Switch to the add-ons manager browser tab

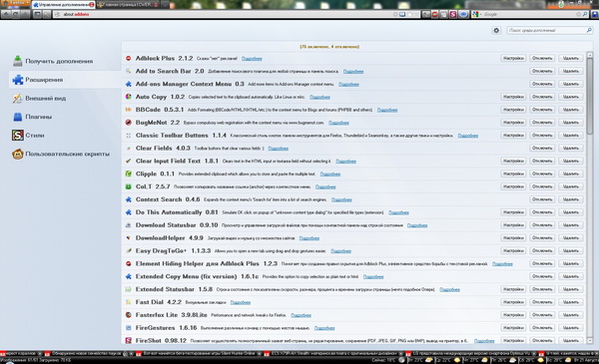(63, 5)
